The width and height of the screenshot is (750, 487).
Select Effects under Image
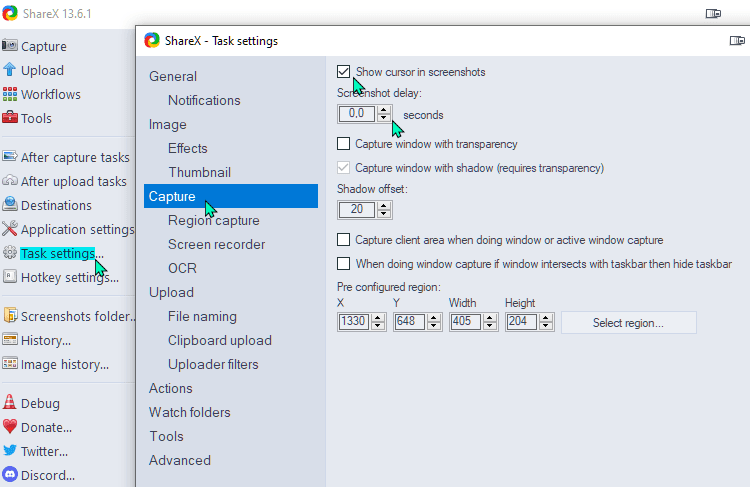coord(188,148)
